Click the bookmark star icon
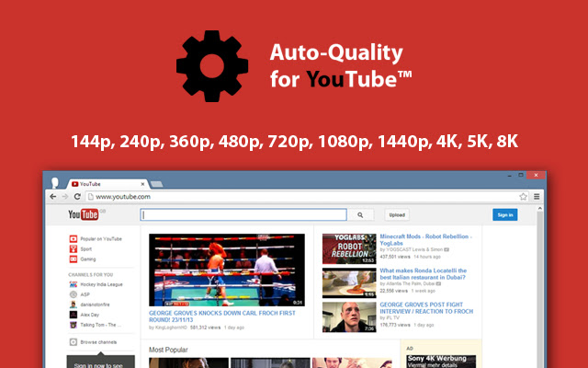Screen dimensions: 588x368 click(523, 197)
